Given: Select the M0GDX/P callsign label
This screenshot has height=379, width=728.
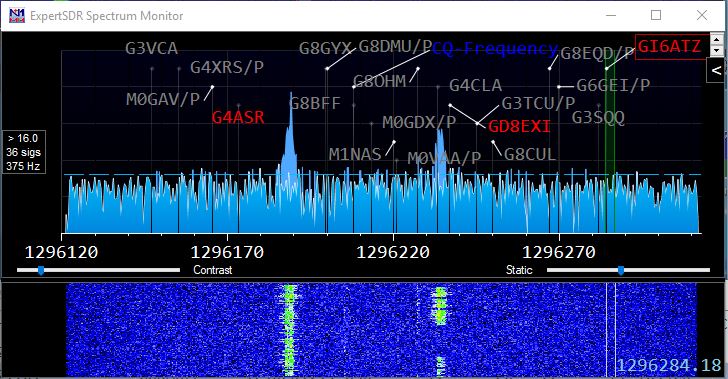Looking at the screenshot, I should click(419, 123).
